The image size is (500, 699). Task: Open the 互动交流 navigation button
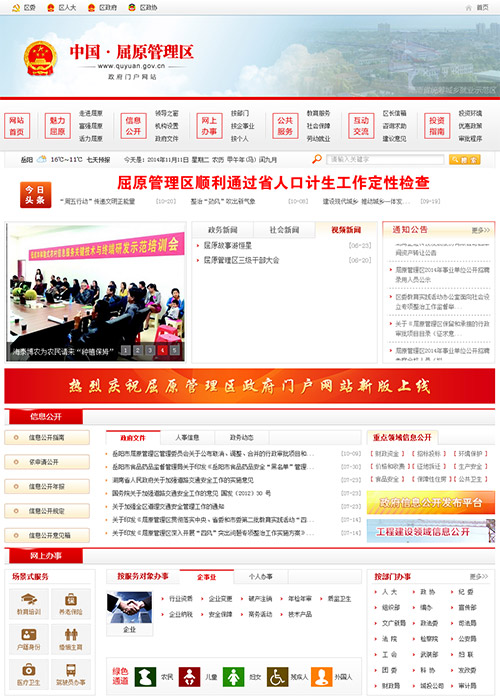361,126
